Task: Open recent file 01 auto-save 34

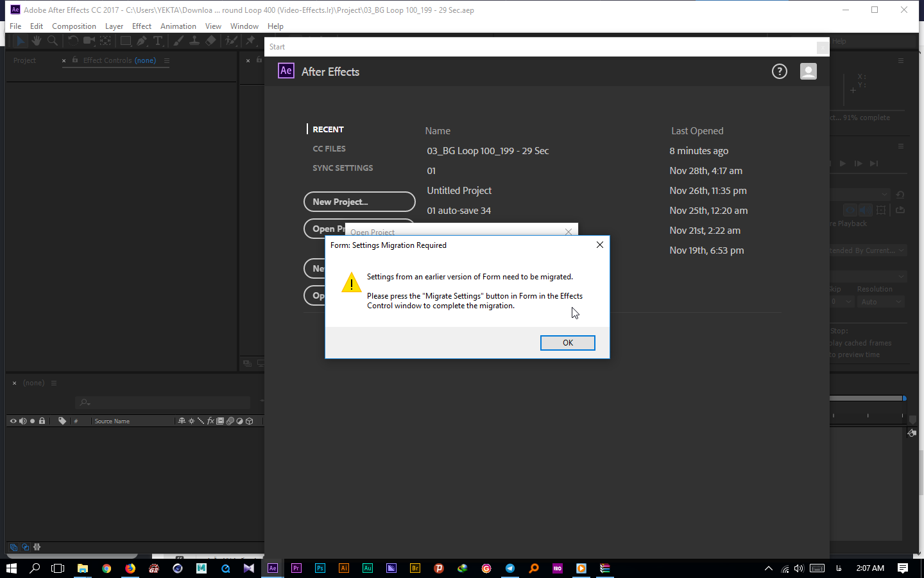Action: [x=459, y=211]
